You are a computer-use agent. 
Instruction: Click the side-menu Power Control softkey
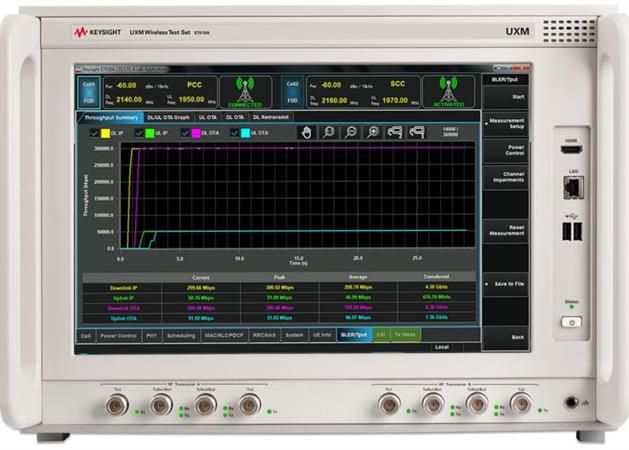point(505,150)
